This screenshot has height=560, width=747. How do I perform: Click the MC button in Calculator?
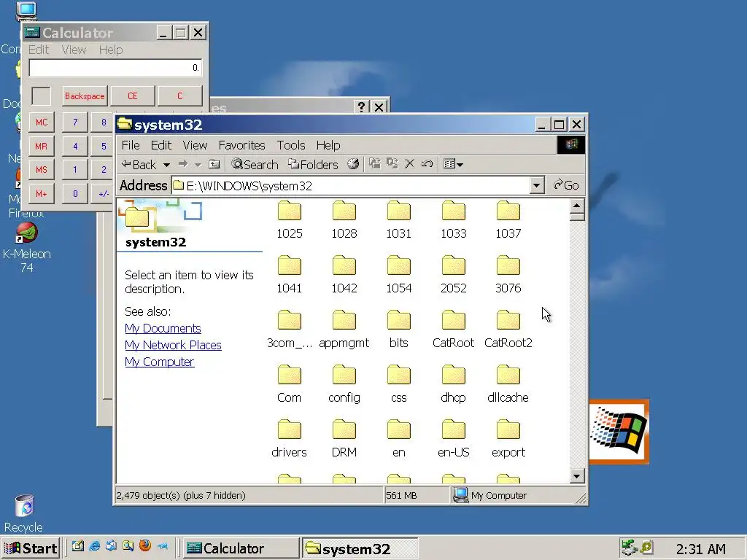pyautogui.click(x=42, y=122)
